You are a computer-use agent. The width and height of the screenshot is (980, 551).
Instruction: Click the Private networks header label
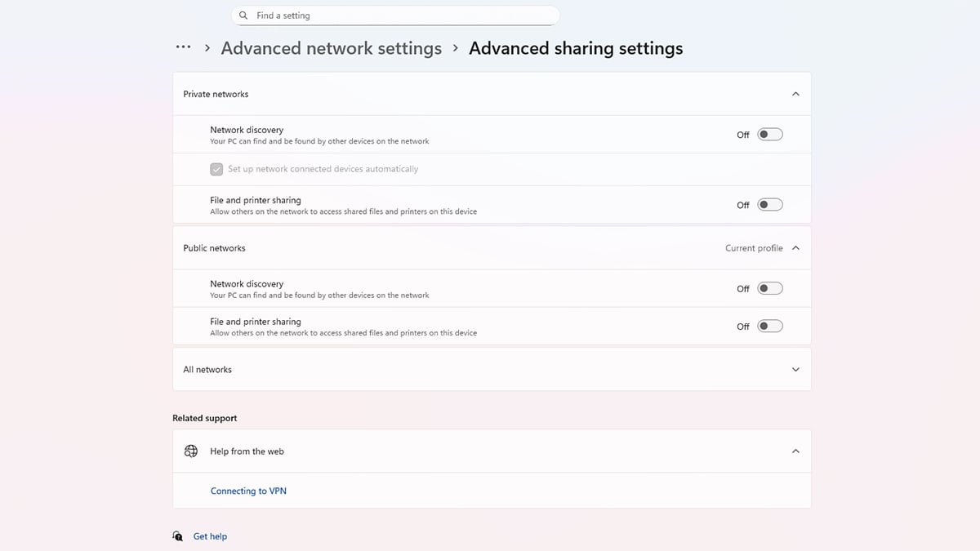(x=216, y=95)
